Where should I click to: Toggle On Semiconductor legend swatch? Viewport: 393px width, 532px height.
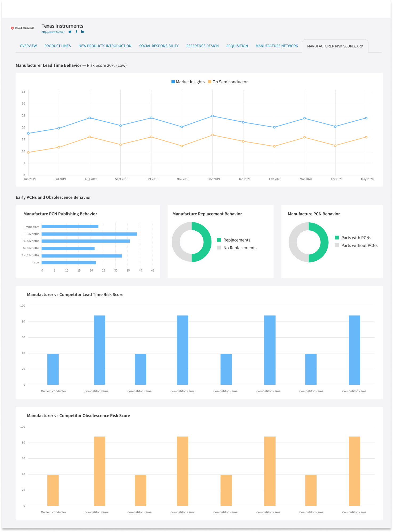(210, 82)
